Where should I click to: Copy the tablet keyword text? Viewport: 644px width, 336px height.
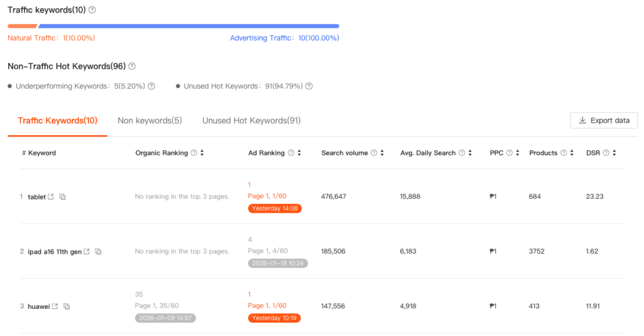click(62, 197)
